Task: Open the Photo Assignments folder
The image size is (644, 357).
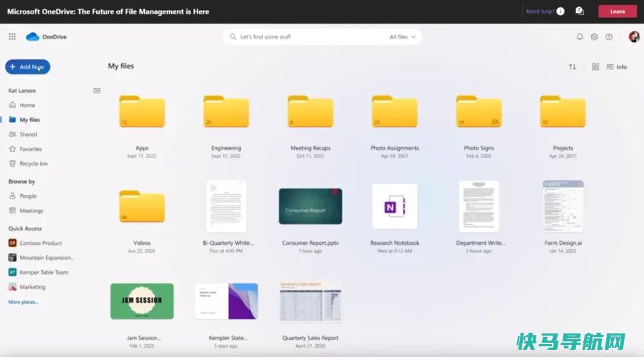Action: click(394, 112)
